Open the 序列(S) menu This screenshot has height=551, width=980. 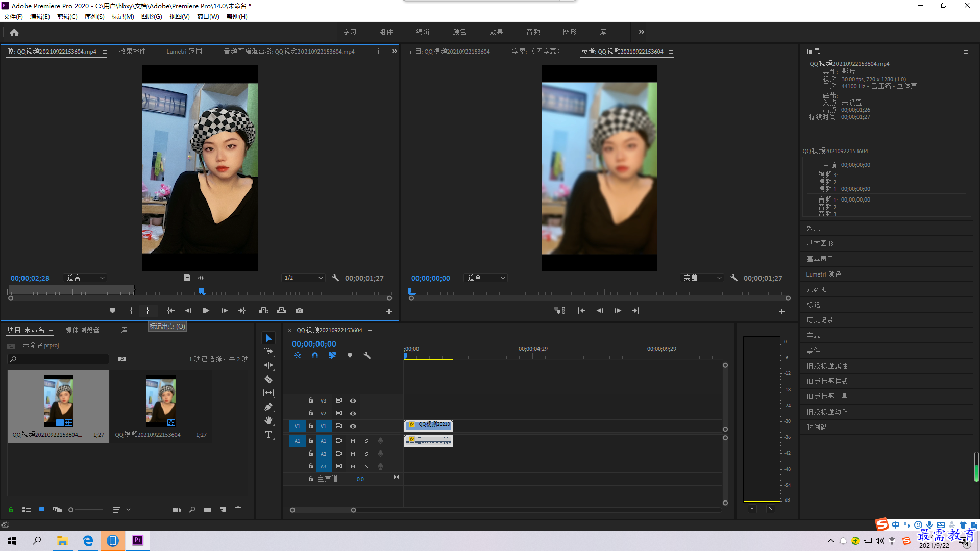tap(94, 17)
